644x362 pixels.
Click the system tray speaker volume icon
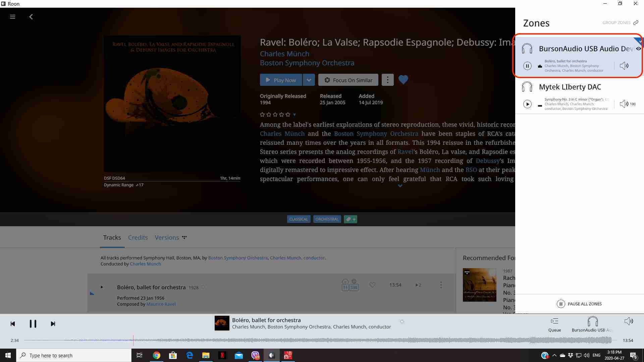586,355
